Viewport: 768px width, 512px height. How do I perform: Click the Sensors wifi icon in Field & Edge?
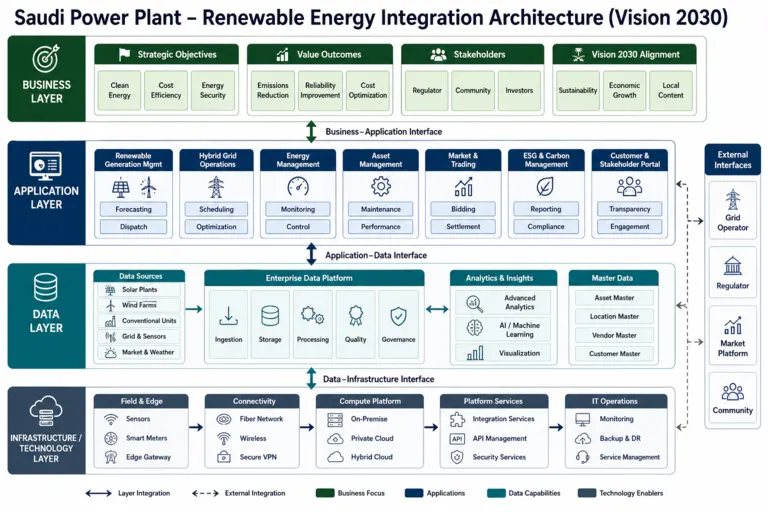(111, 419)
